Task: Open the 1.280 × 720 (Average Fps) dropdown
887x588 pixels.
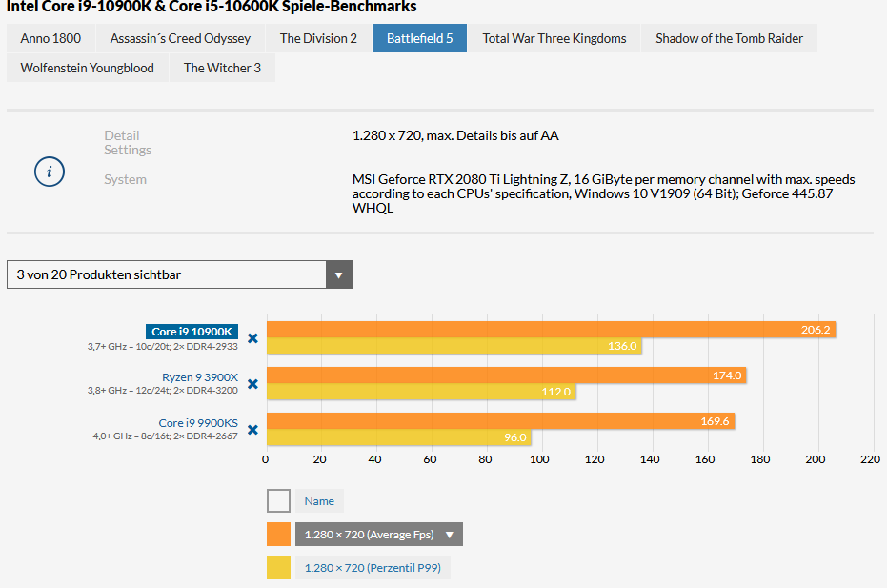Action: 379,535
